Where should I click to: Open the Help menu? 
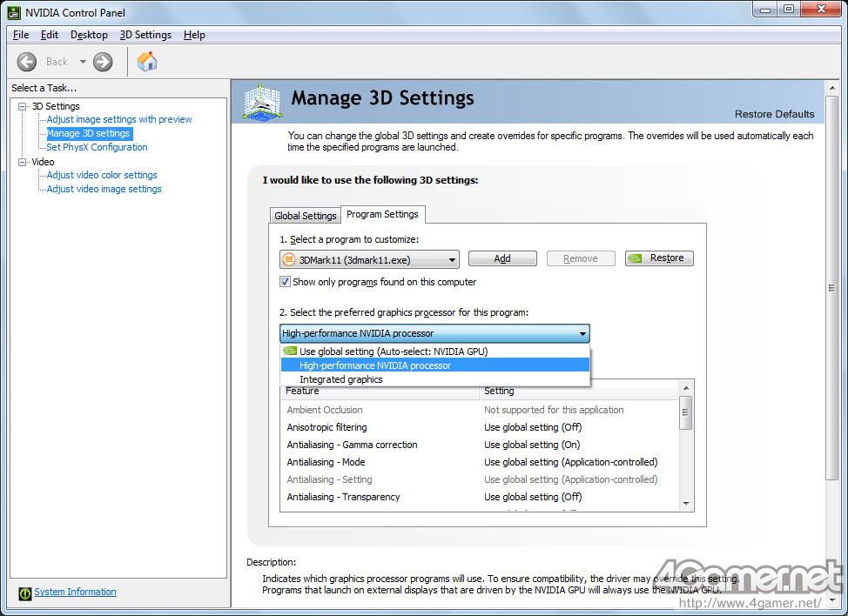click(x=194, y=35)
